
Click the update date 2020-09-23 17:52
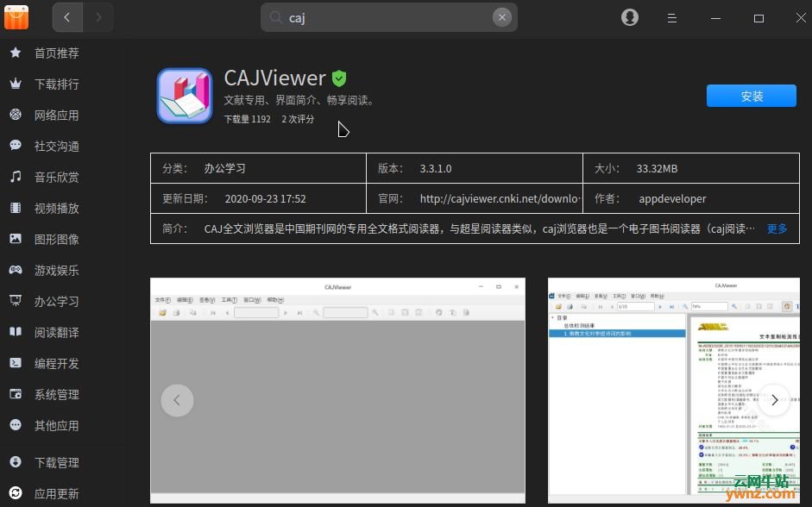coord(265,198)
